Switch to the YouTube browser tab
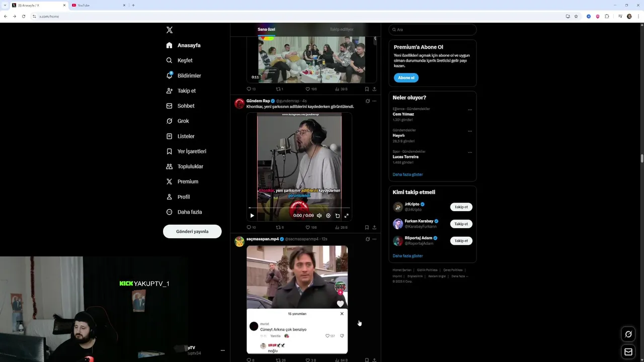644x362 pixels. [x=99, y=5]
